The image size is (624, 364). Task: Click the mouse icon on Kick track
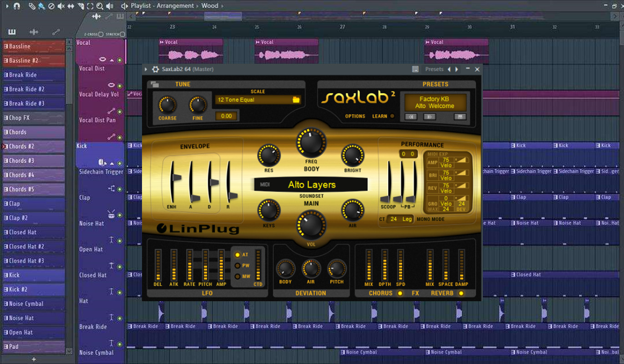102,162
